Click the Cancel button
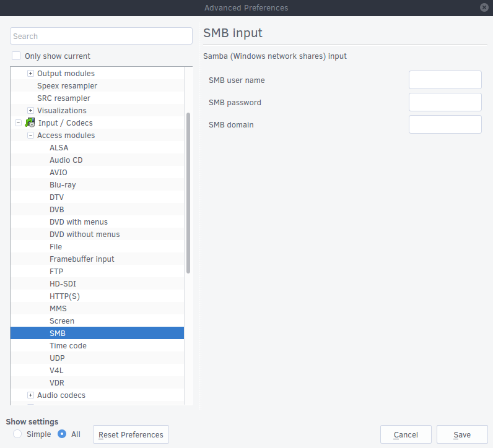Viewport: 493px width, 448px height. [x=406, y=434]
